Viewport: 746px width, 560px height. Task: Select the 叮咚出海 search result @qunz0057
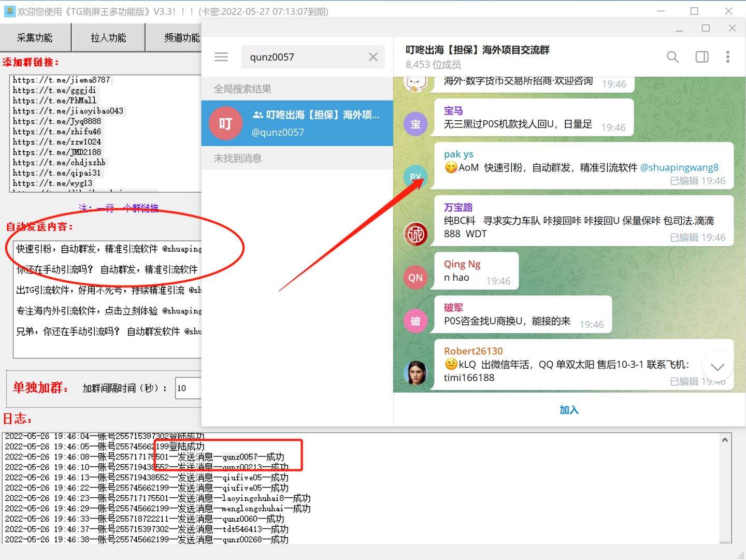pyautogui.click(x=297, y=123)
